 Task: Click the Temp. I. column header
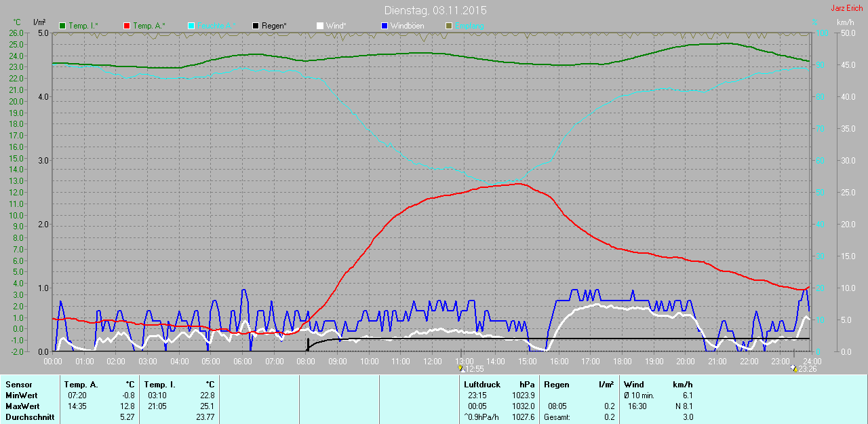[160, 385]
